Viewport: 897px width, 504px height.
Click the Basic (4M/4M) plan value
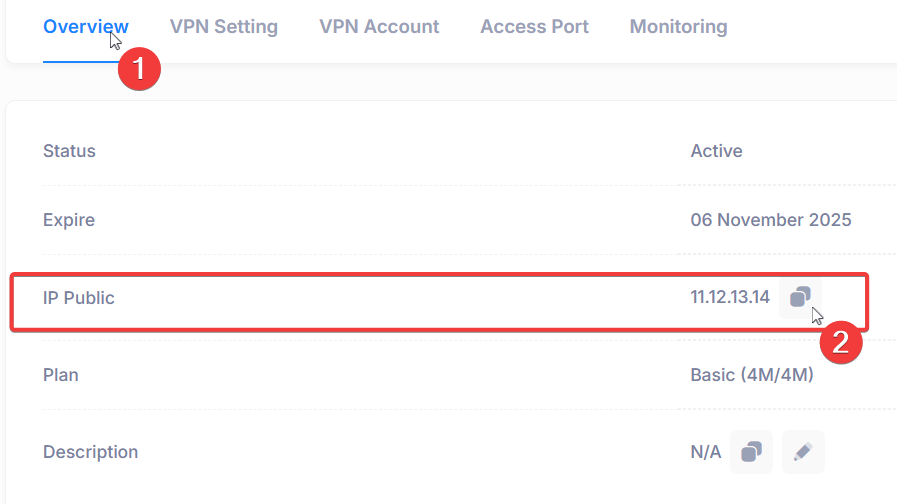[752, 375]
